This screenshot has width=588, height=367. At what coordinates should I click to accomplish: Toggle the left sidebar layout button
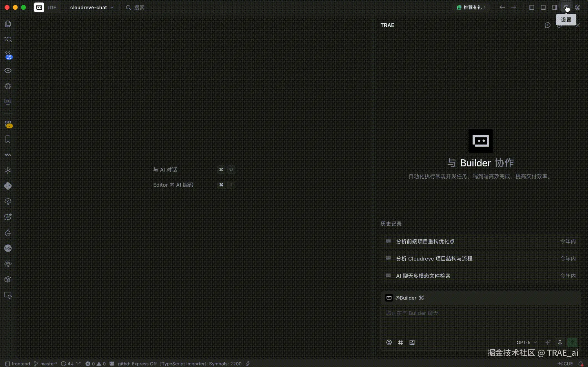pos(532,7)
